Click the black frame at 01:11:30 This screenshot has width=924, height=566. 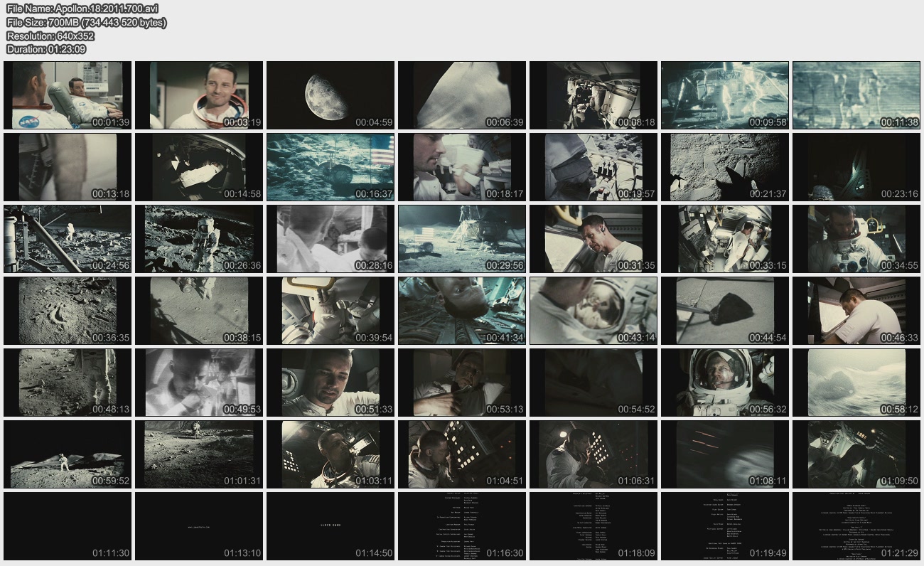(68, 526)
